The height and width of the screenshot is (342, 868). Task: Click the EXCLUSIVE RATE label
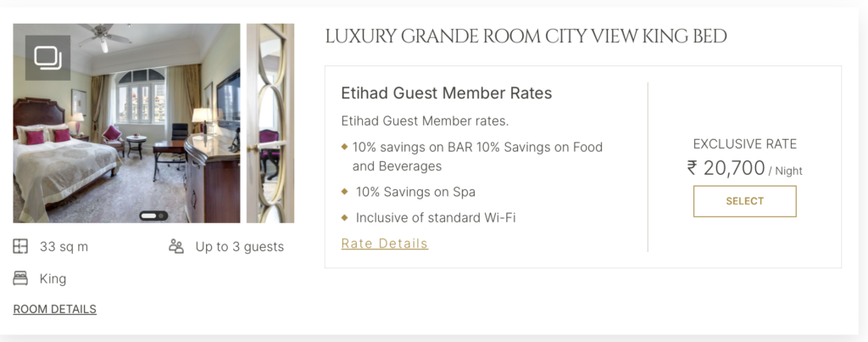tap(744, 144)
